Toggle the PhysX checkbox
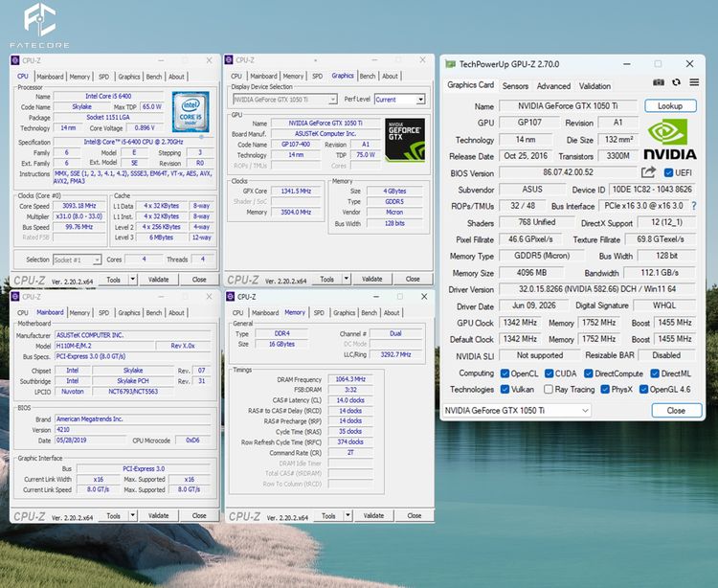718x588 pixels. pyautogui.click(x=605, y=389)
